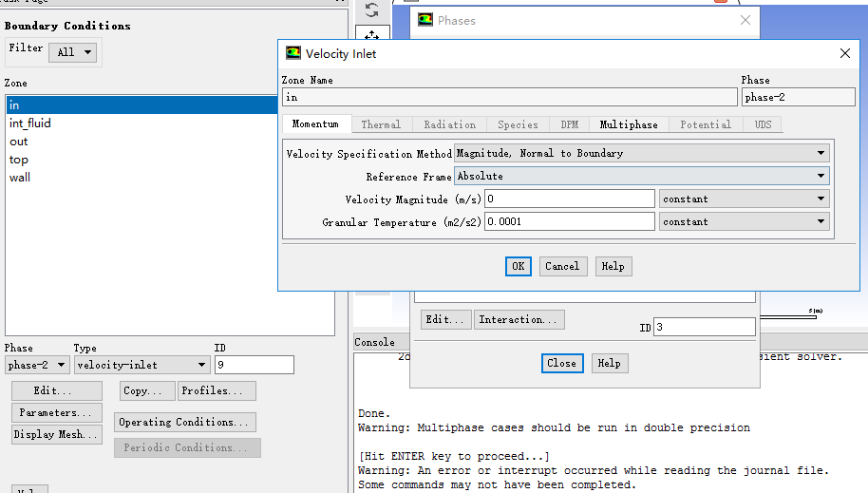
Task: Select the int_fluid zone
Action: (x=30, y=123)
